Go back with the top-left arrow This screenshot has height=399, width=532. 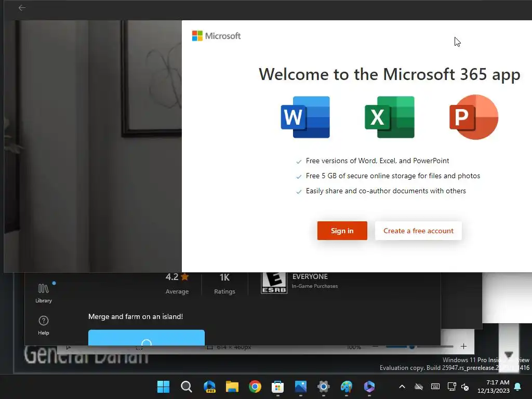coord(22,7)
